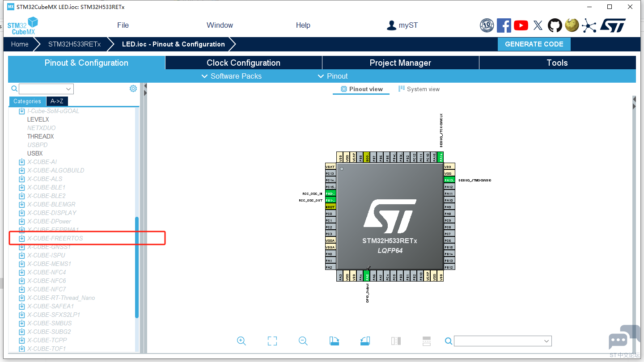Click the download icon beside X-CUBE-BLE1

click(x=21, y=187)
